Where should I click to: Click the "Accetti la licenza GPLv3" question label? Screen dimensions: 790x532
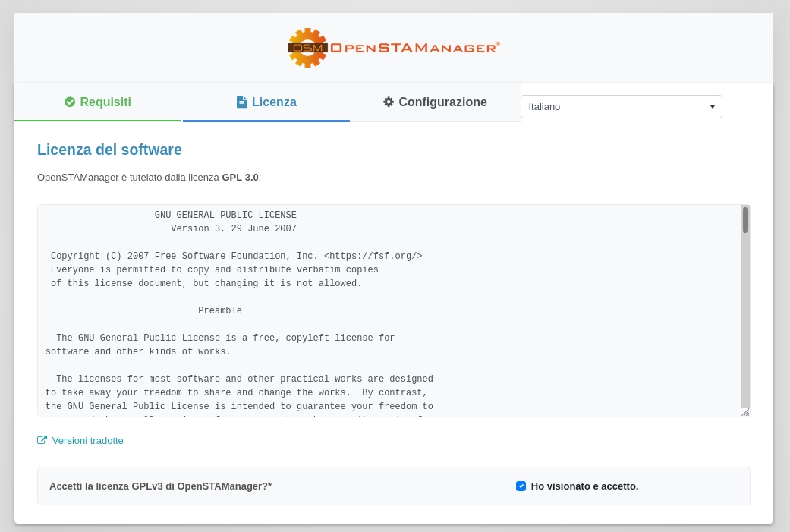pyautogui.click(x=160, y=486)
